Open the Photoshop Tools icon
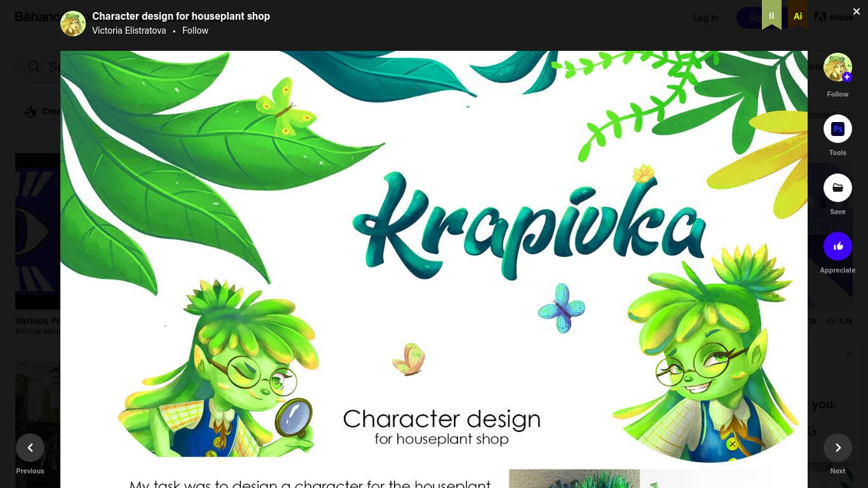Image resolution: width=868 pixels, height=488 pixels. [837, 129]
